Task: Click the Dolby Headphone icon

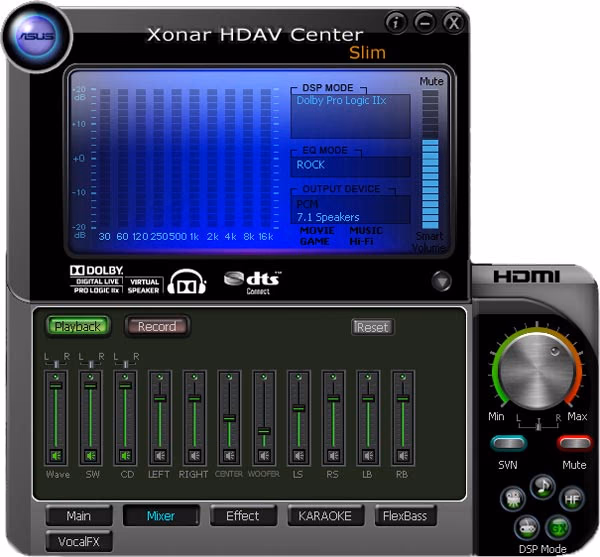Action: coord(187,282)
